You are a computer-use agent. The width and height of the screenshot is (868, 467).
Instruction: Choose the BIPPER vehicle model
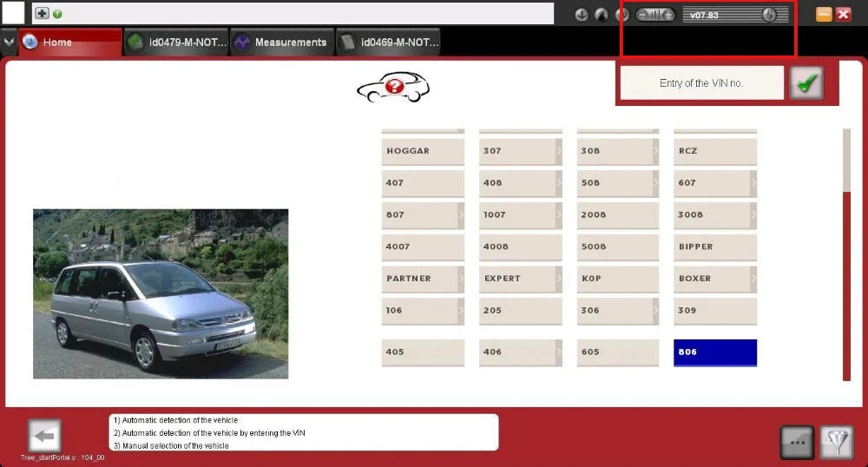pyautogui.click(x=715, y=247)
